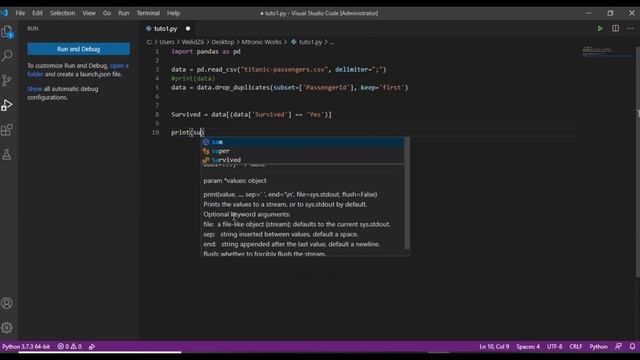This screenshot has width=640, height=360.
Task: Click the Desktop breadcrumb segment
Action: 222,42
